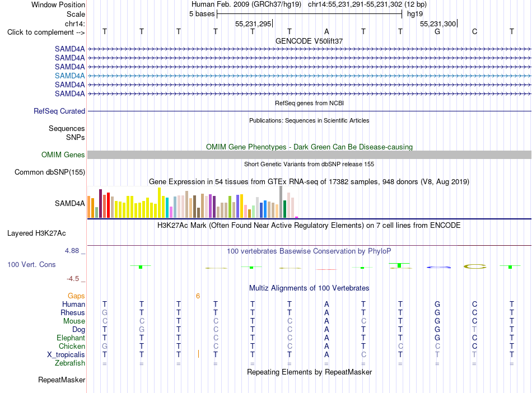Click the A base in the reference sequence row
This screenshot has height=393, width=532.
click(326, 31)
